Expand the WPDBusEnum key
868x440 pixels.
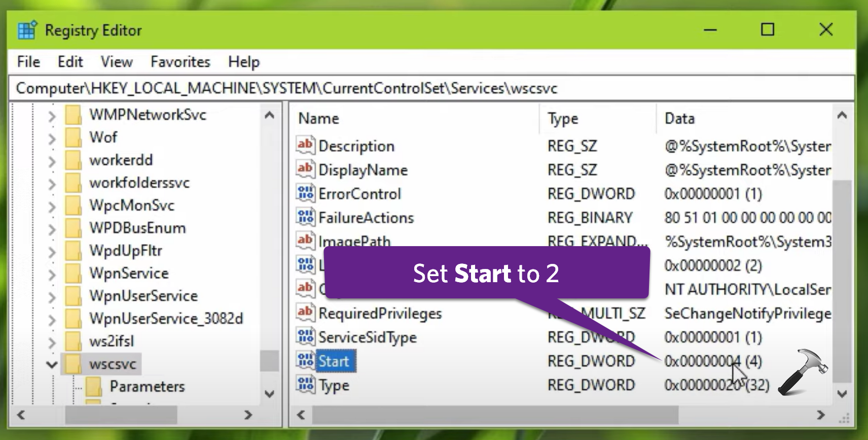[x=52, y=229]
